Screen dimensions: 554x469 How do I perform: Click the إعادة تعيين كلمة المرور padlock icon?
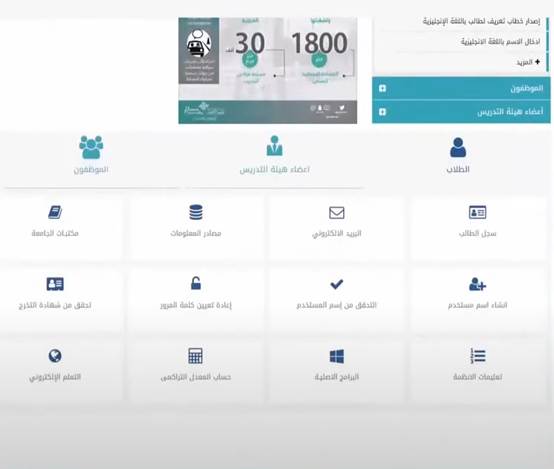[x=196, y=283]
